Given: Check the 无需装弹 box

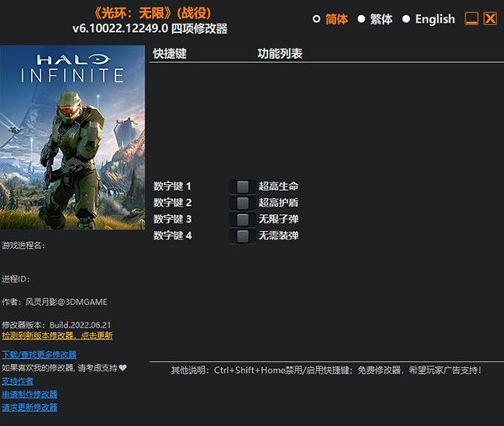Looking at the screenshot, I should (x=242, y=236).
